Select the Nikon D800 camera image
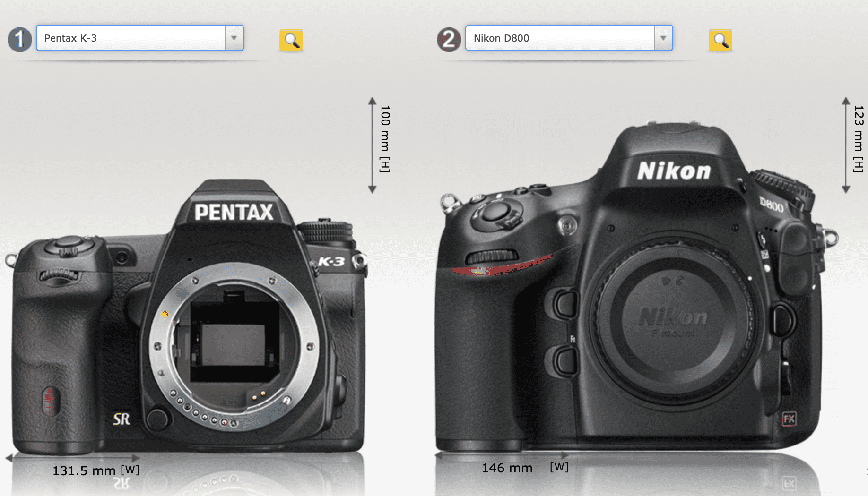 click(x=637, y=287)
